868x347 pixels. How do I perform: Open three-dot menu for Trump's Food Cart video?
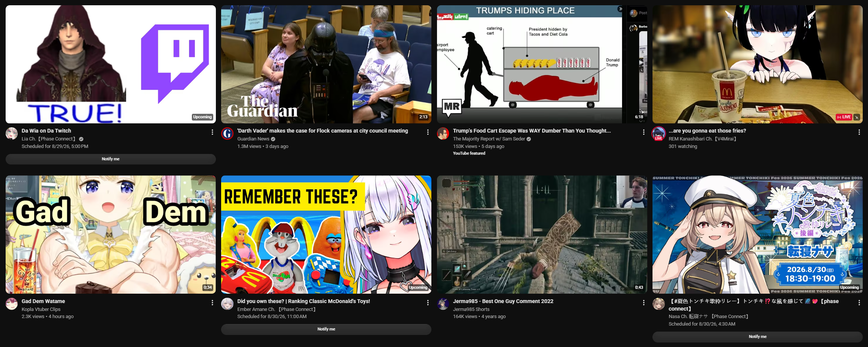pos(643,132)
